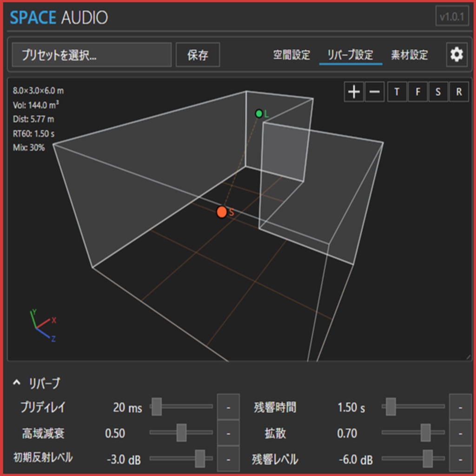Select the orange source marker S
This screenshot has height=476, width=476.
coord(222,212)
